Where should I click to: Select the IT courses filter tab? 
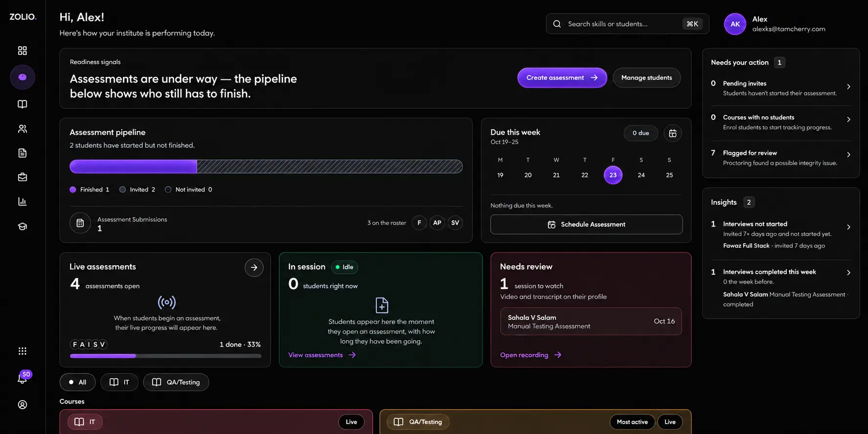[119, 382]
